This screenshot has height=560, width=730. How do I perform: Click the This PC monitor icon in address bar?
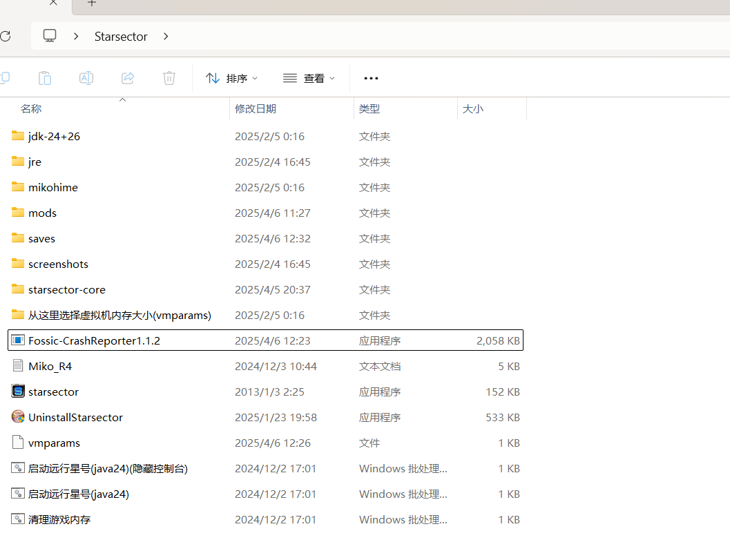tap(50, 36)
